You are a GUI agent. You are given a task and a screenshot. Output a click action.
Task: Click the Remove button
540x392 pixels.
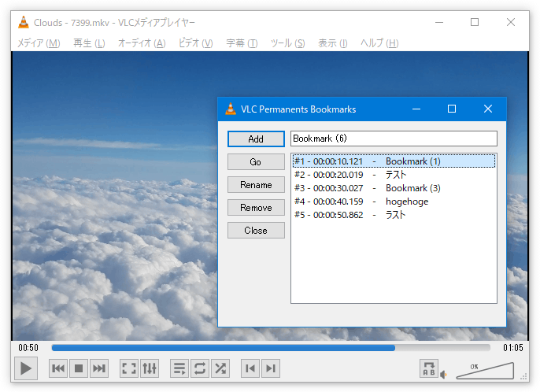click(x=256, y=207)
